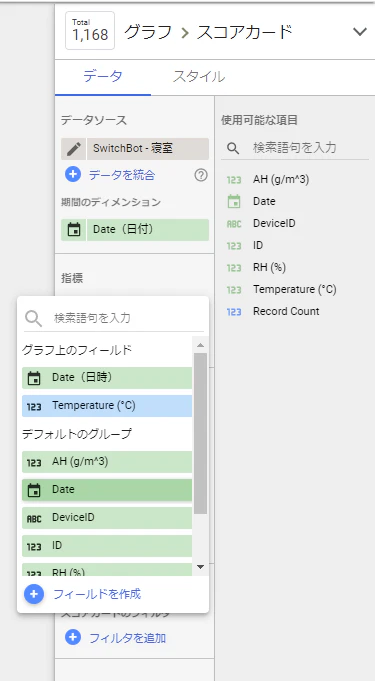Click the フィルタを追加 link
This screenshot has height=681, width=375.
click(127, 638)
